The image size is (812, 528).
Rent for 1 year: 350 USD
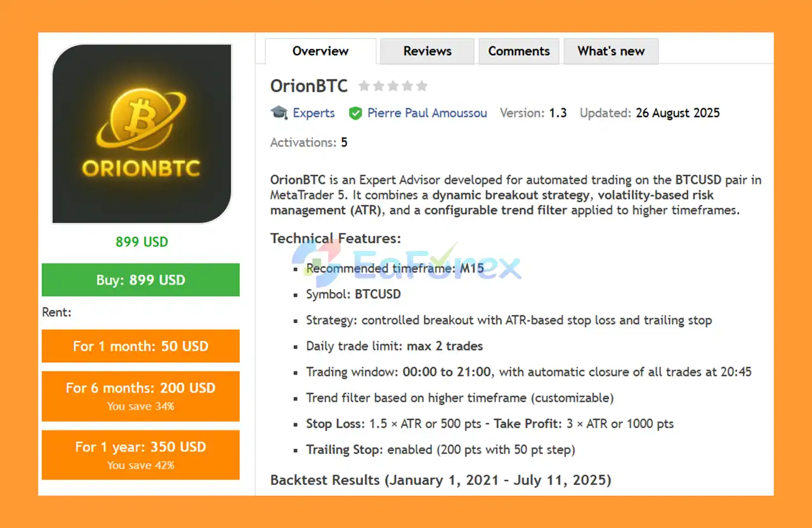(x=141, y=455)
